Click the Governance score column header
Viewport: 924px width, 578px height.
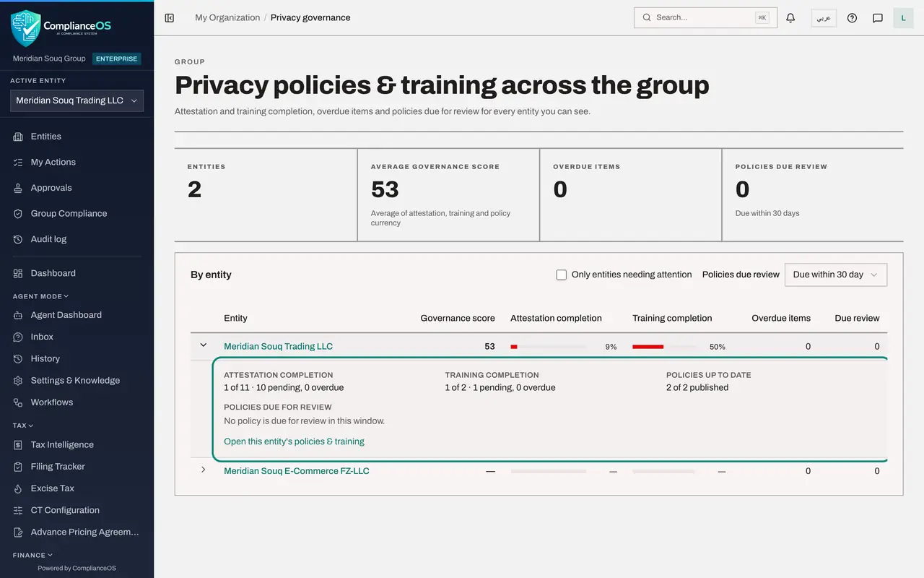[x=458, y=318]
